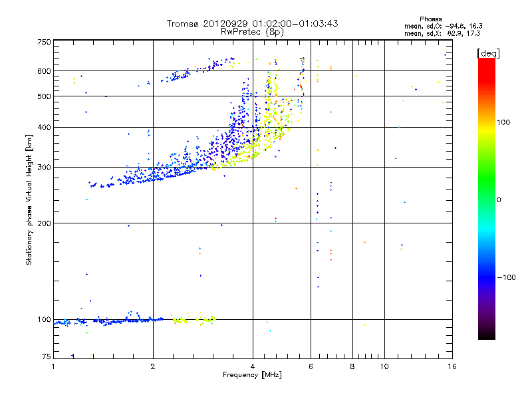Select the X-mode statistics line reading 82.9, 17.3
Screen dimensions: 532x399
click(x=442, y=33)
